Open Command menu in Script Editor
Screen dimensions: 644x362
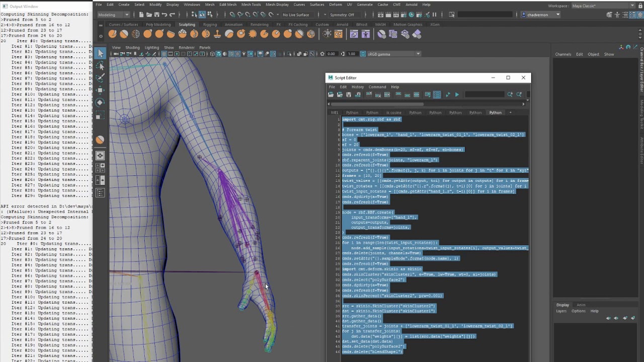[x=377, y=87]
